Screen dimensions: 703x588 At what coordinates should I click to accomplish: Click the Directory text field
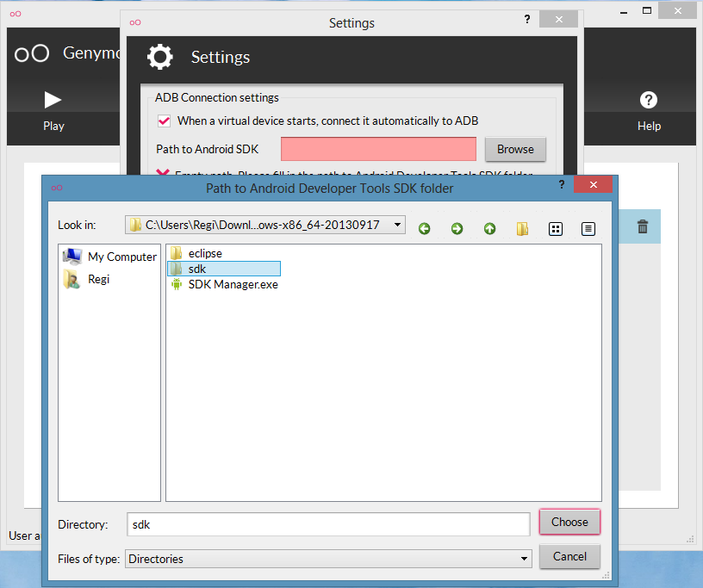point(328,524)
